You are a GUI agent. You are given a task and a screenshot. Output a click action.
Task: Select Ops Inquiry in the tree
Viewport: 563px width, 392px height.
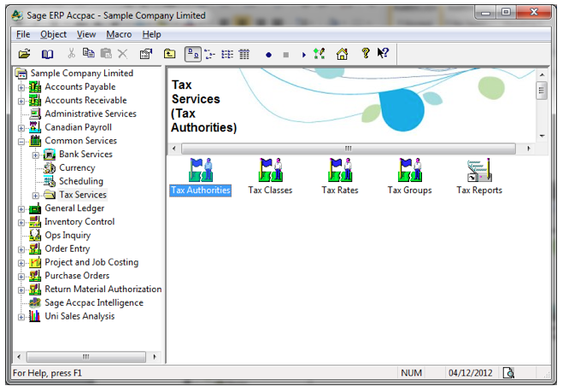click(x=67, y=236)
